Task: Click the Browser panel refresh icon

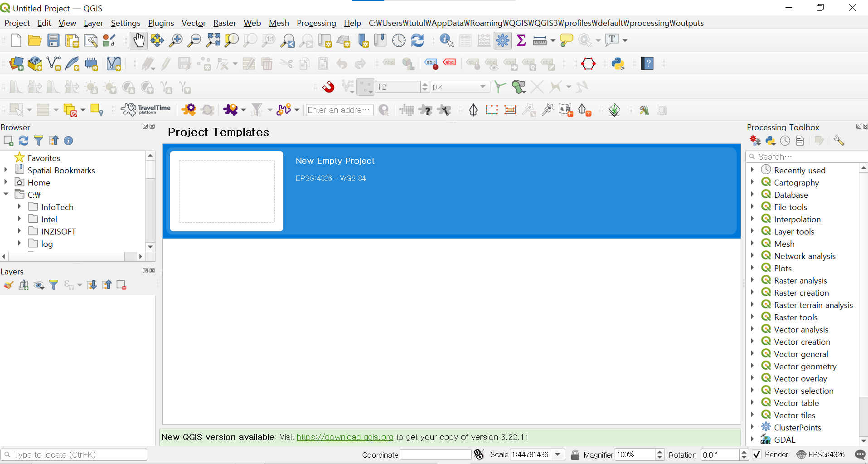Action: click(x=24, y=141)
